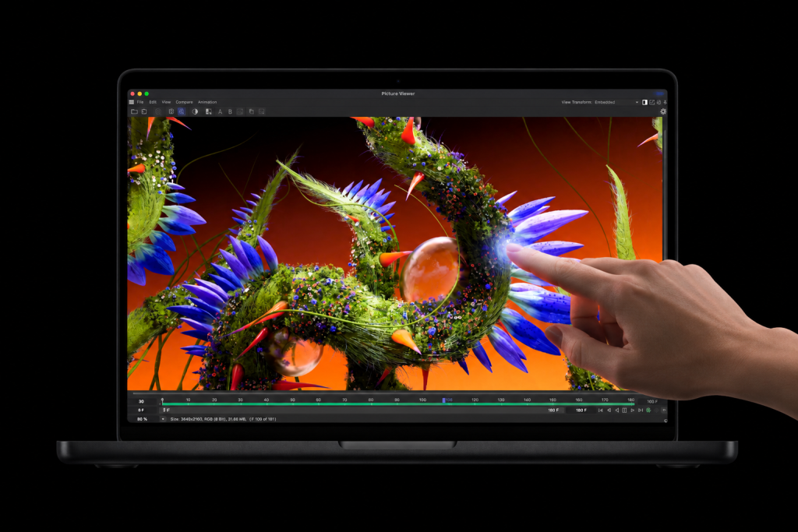Click the swap A/B toolbar icon

coord(240,111)
